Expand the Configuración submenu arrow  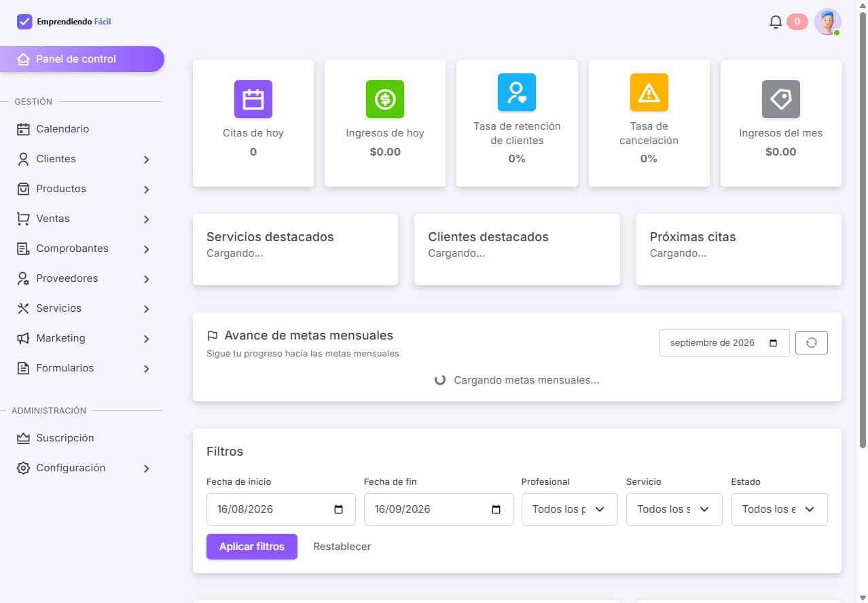coord(146,469)
